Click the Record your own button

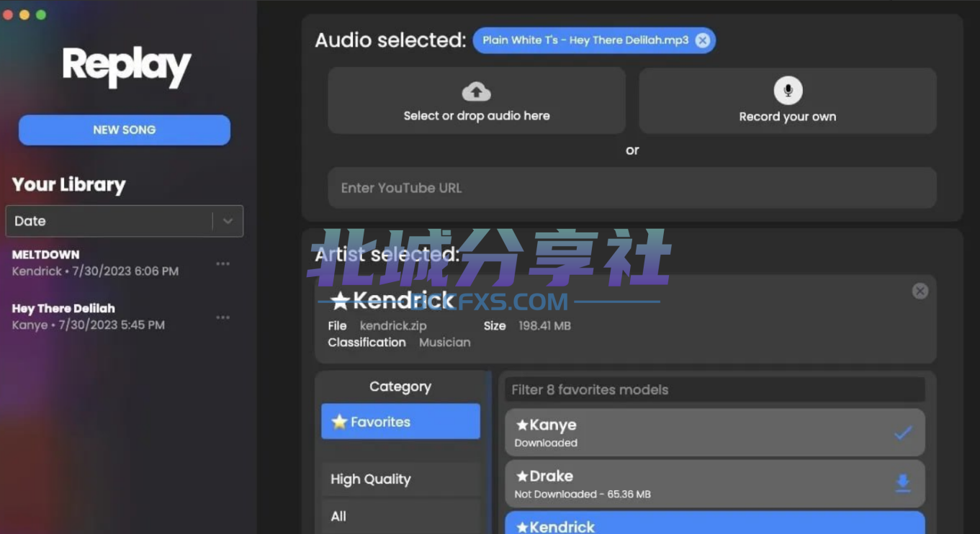coord(788,101)
